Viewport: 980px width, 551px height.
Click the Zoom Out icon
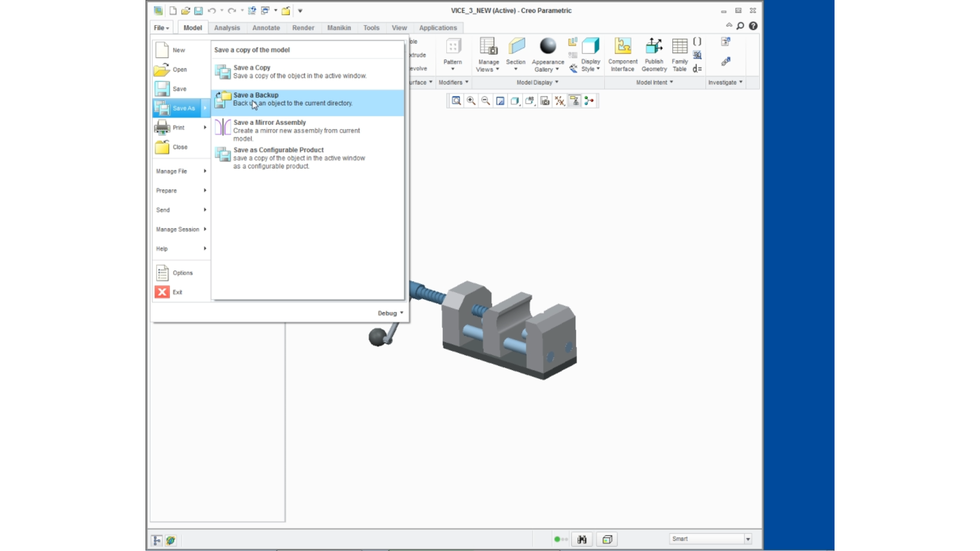click(x=486, y=101)
